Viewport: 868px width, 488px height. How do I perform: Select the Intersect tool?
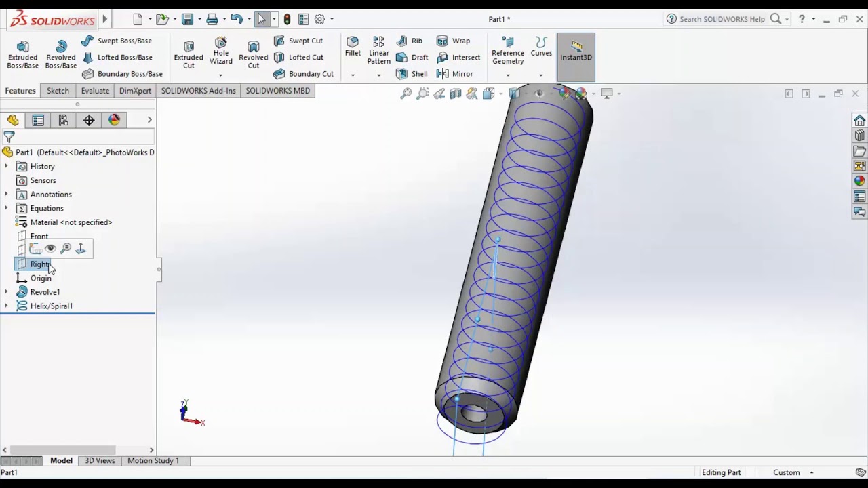[458, 57]
